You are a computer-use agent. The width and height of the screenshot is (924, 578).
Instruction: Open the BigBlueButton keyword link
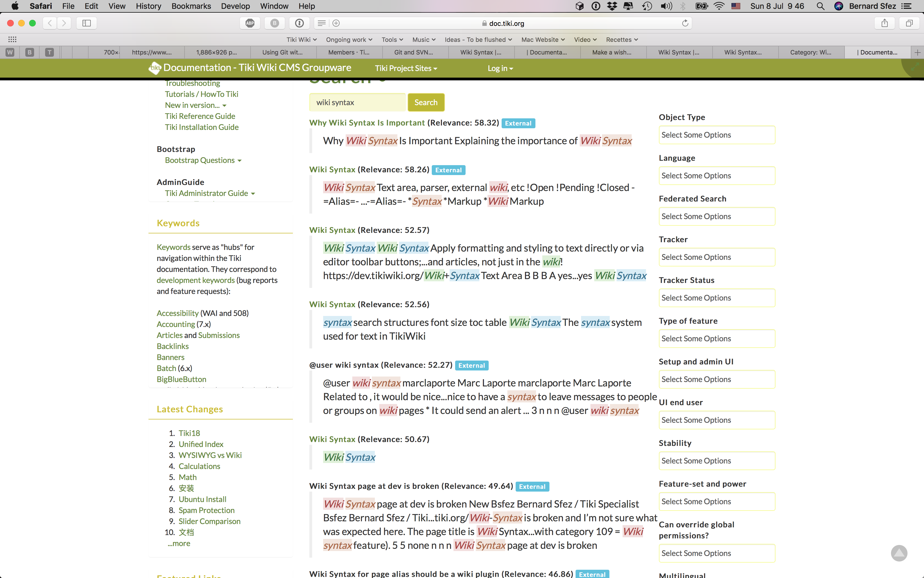pos(182,379)
